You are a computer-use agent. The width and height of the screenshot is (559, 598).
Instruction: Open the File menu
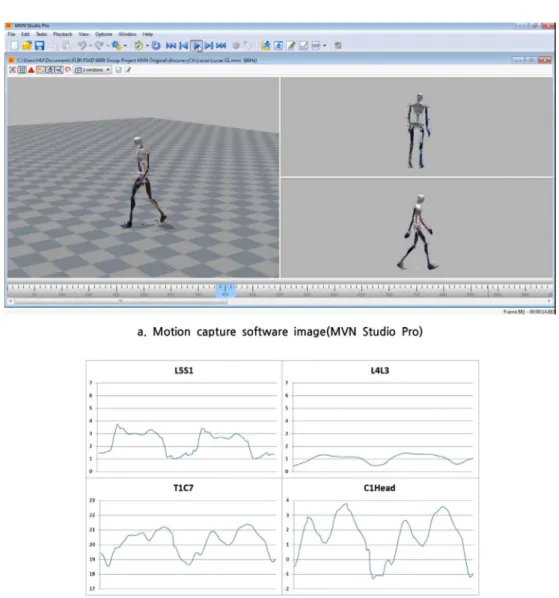coord(11,34)
